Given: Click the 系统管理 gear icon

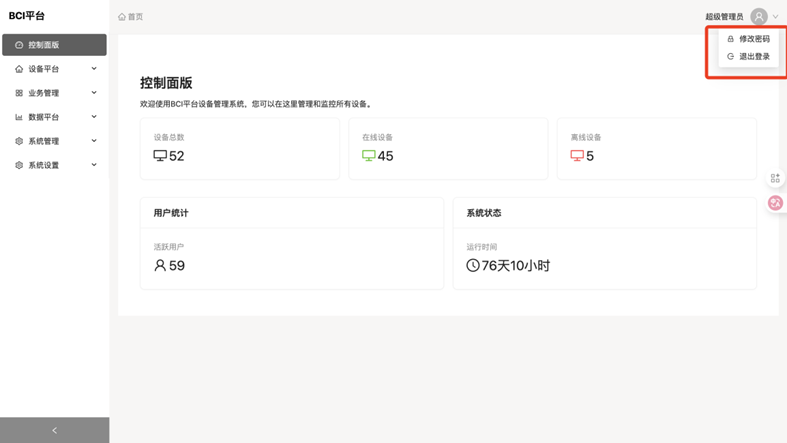Looking at the screenshot, I should click(19, 141).
